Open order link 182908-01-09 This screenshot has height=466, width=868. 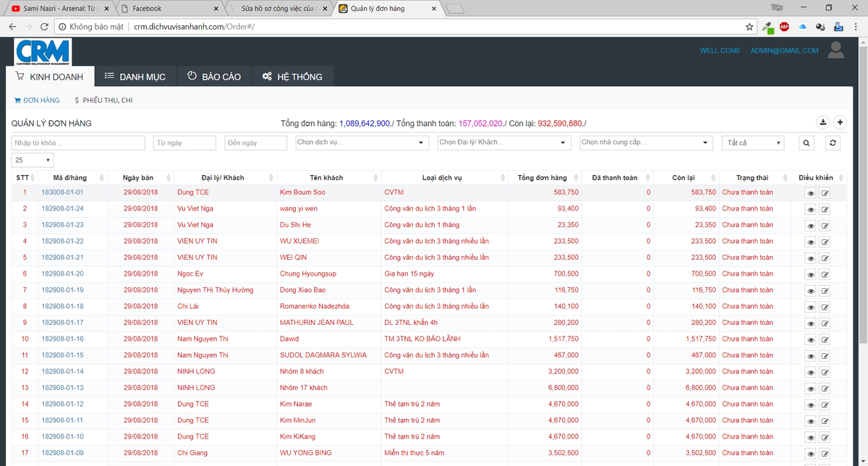(x=62, y=453)
